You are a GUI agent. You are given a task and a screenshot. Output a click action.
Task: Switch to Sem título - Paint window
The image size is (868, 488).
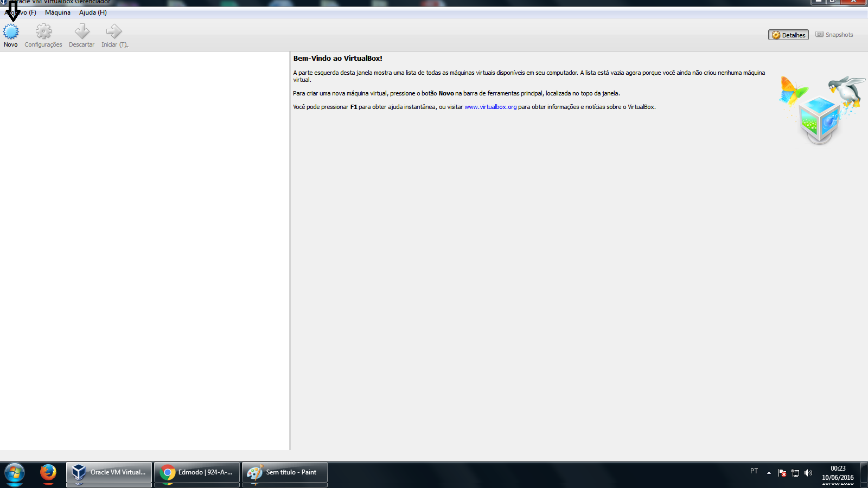tap(285, 473)
